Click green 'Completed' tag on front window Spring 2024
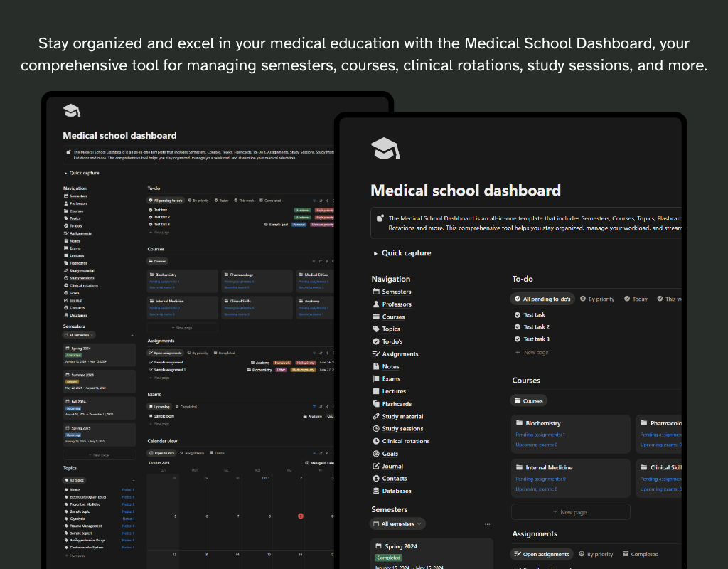Screen dimensions: 728x569 [389, 558]
